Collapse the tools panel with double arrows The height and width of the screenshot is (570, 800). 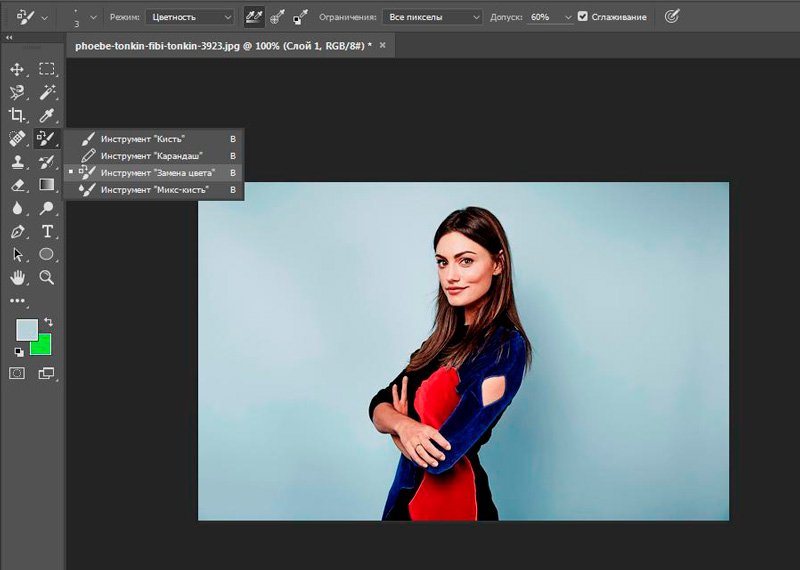click(x=8, y=37)
